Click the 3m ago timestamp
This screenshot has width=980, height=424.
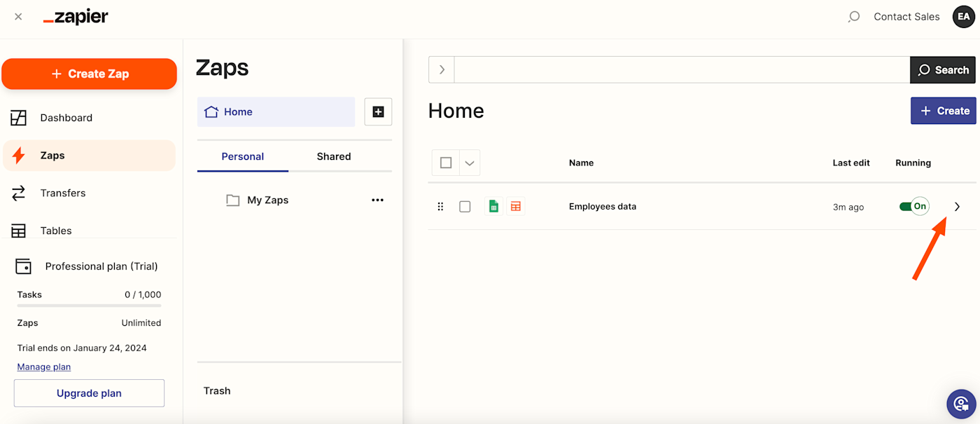[x=848, y=207]
